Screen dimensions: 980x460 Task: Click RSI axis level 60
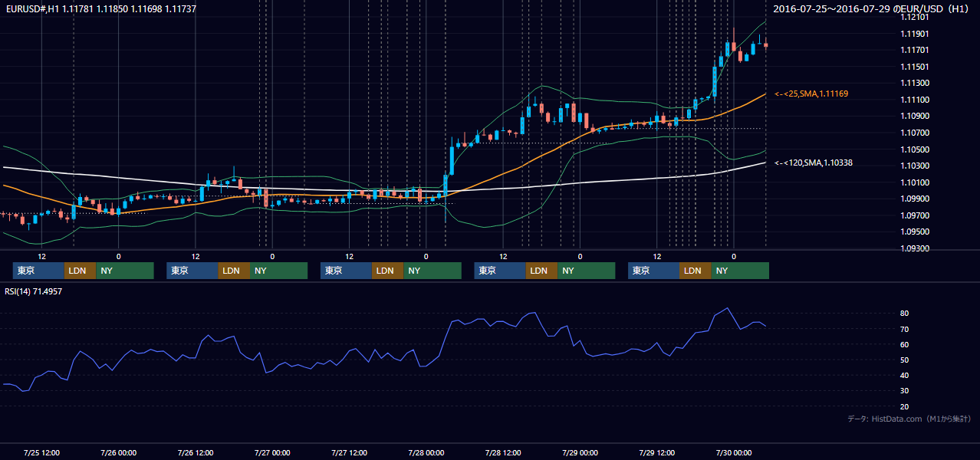[905, 344]
